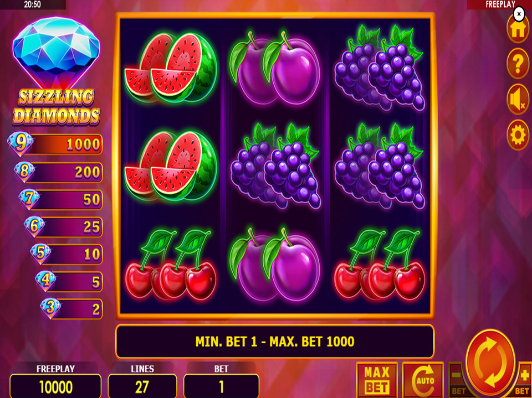Click the top-left watermelon symbol

170,67
